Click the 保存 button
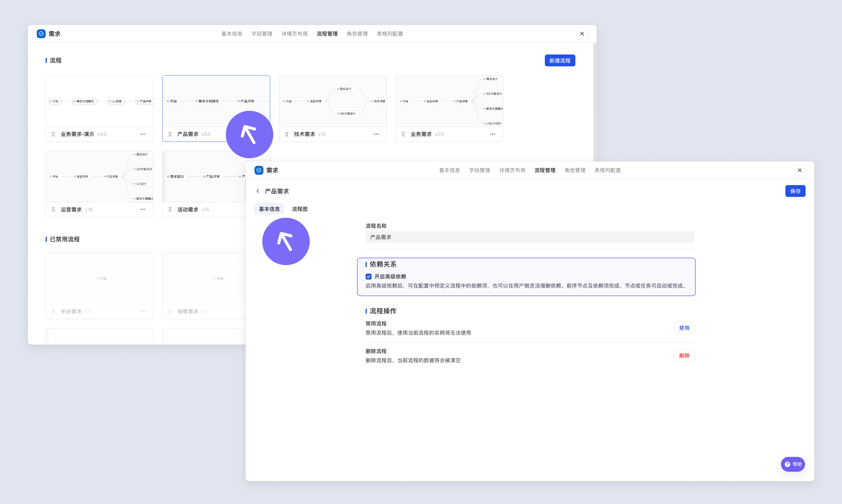This screenshot has height=504, width=842. click(795, 191)
